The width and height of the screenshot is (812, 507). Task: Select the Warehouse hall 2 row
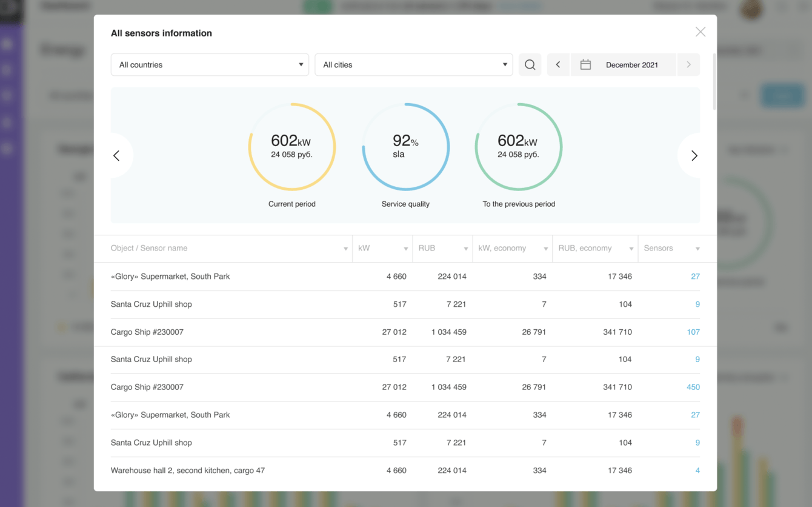(x=188, y=471)
